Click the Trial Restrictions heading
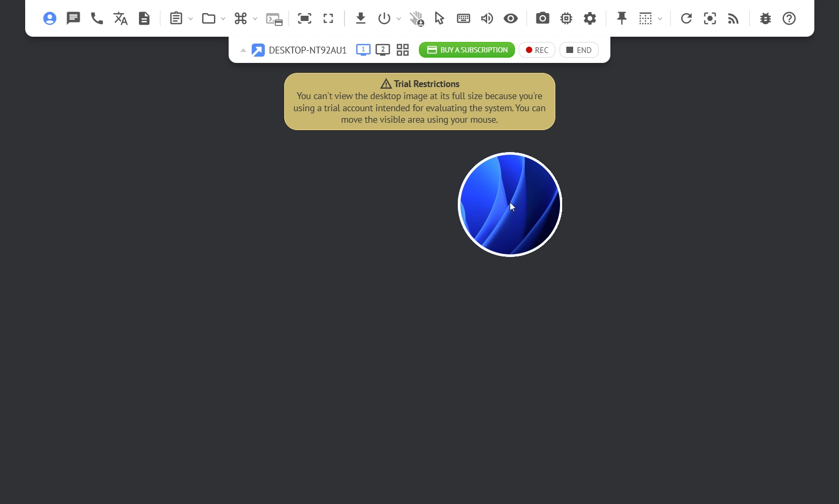The image size is (839, 504). (427, 84)
